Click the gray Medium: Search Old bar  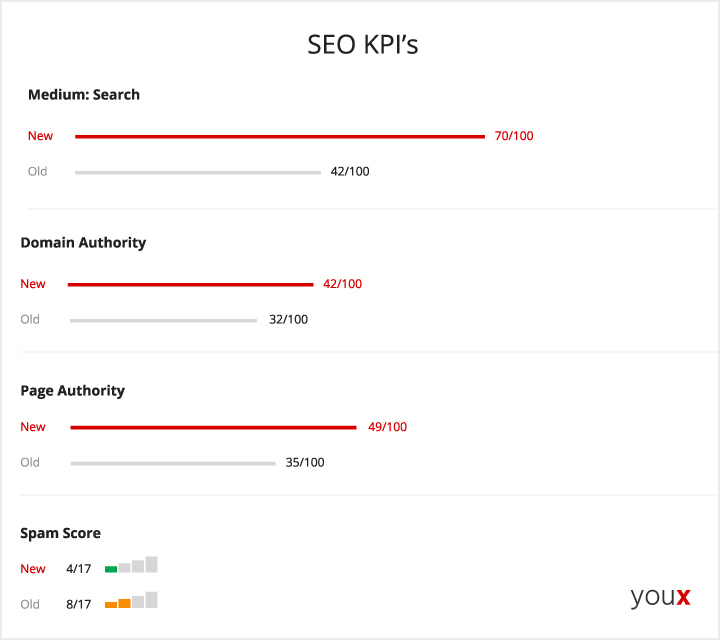[198, 172]
